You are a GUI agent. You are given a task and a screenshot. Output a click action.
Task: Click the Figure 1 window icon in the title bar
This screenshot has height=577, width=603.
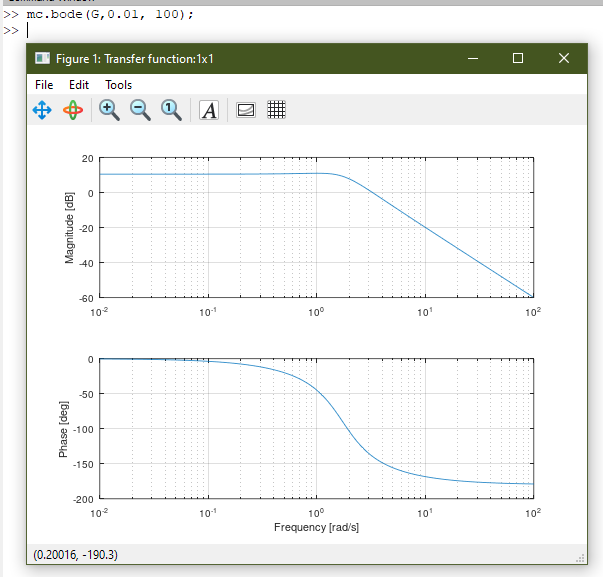pyautogui.click(x=42, y=58)
